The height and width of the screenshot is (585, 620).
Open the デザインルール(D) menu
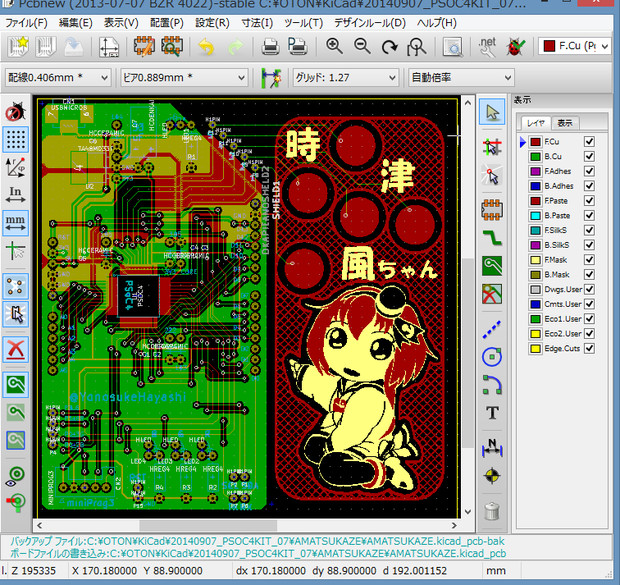[x=370, y=23]
